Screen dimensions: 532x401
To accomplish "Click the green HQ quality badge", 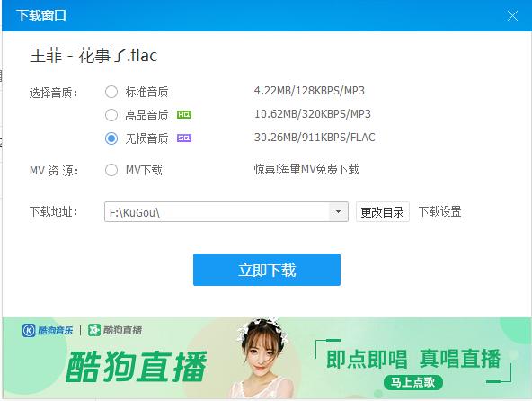I will coord(184,115).
